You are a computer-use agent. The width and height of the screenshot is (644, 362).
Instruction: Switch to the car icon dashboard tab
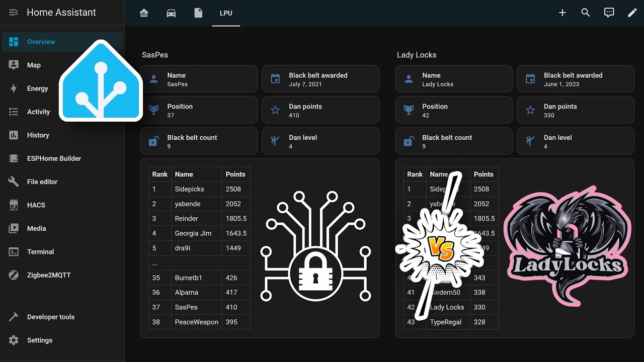coord(171,13)
